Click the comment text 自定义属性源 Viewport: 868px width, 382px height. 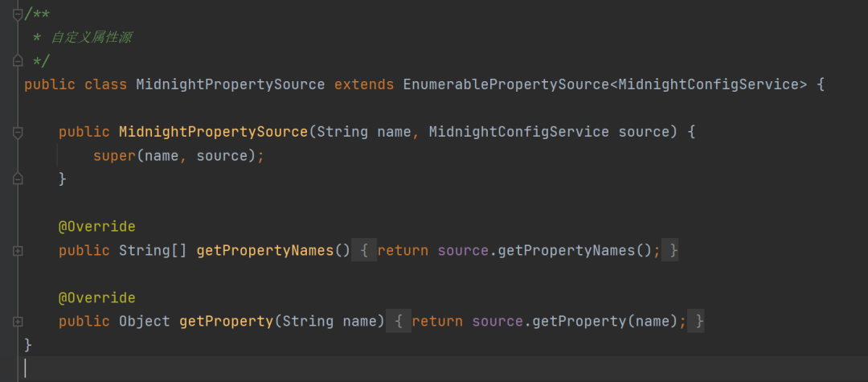tap(91, 38)
